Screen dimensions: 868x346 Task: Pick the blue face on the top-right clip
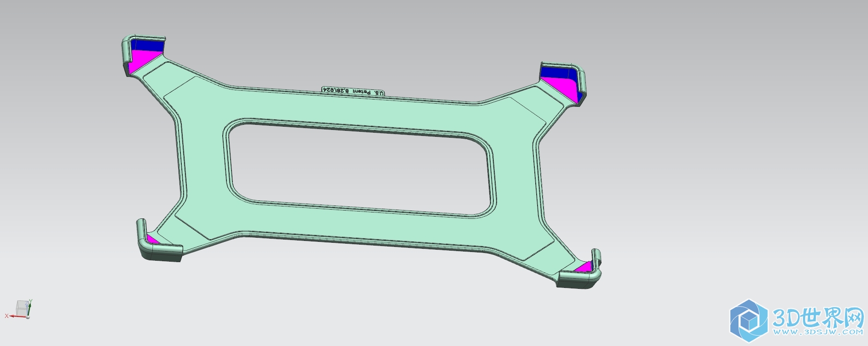[x=557, y=72]
